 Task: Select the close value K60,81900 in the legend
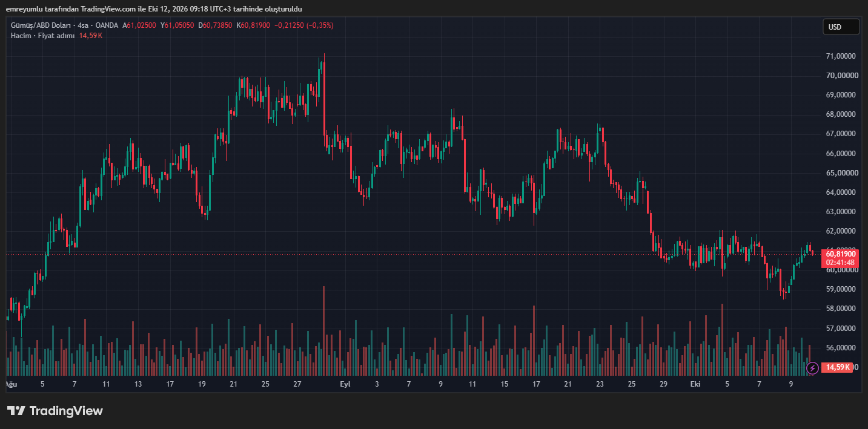253,25
